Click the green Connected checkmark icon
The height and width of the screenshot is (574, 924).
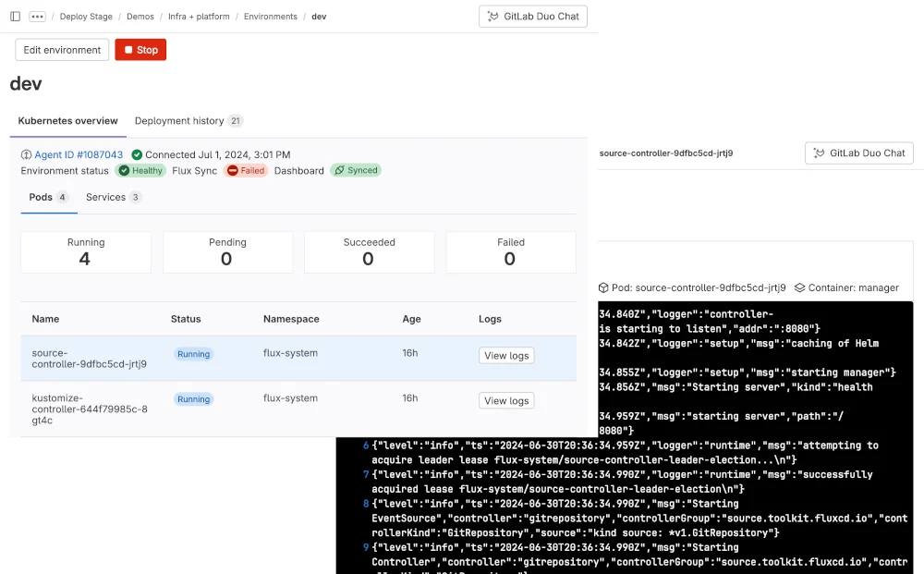[x=138, y=153]
